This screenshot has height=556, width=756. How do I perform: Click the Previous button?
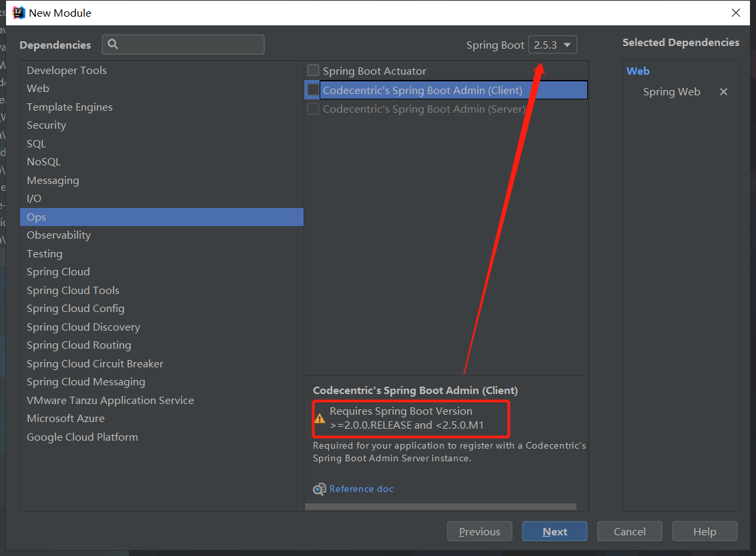click(x=479, y=531)
